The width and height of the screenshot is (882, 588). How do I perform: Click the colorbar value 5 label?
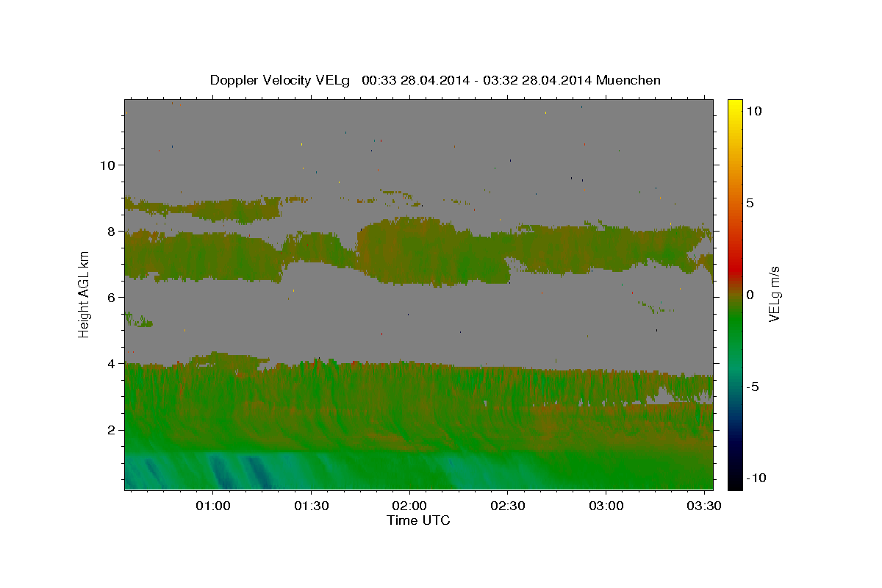click(750, 203)
